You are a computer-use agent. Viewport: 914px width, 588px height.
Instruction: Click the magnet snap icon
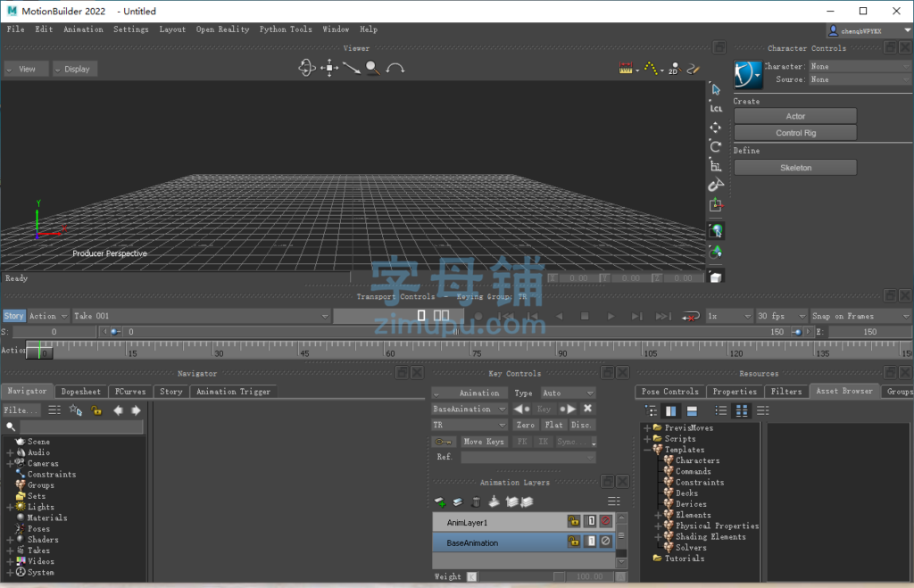716,185
